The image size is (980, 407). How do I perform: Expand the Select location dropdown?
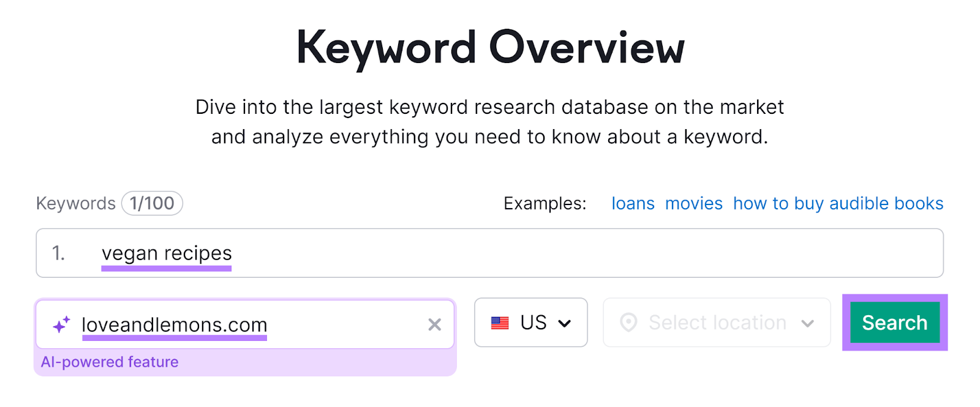(717, 323)
